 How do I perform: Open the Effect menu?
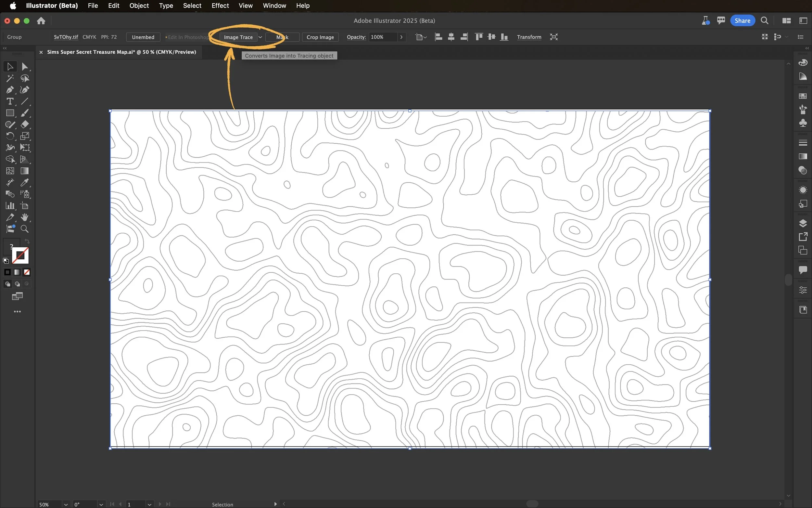[x=220, y=6]
